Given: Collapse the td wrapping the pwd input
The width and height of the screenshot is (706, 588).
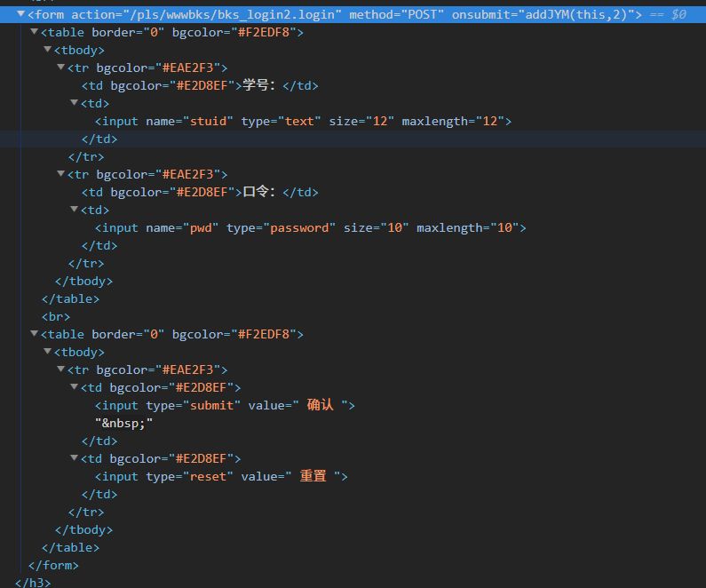Looking at the screenshot, I should tap(75, 209).
